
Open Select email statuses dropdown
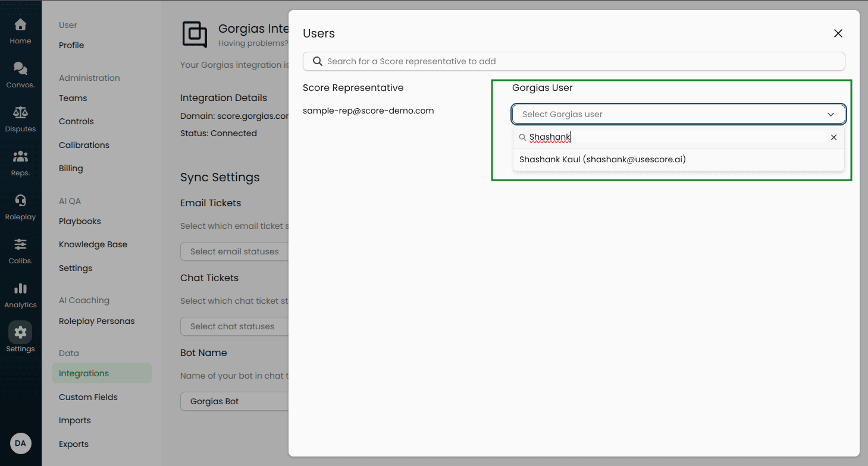pyautogui.click(x=234, y=251)
